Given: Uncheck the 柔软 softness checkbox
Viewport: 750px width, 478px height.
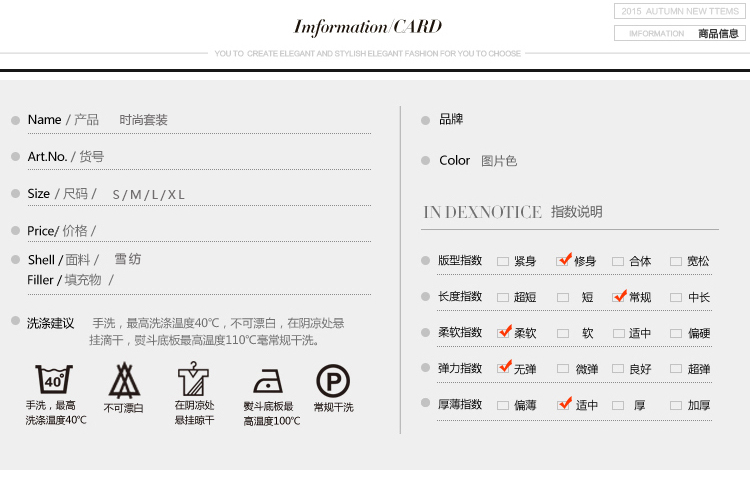Looking at the screenshot, I should 504,333.
